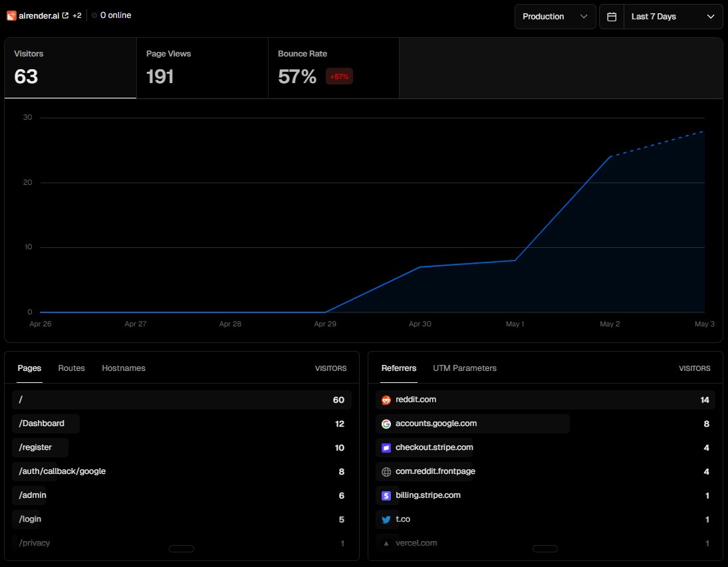This screenshot has height=567, width=728.
Task: Open airender.ai external link icon
Action: click(65, 15)
